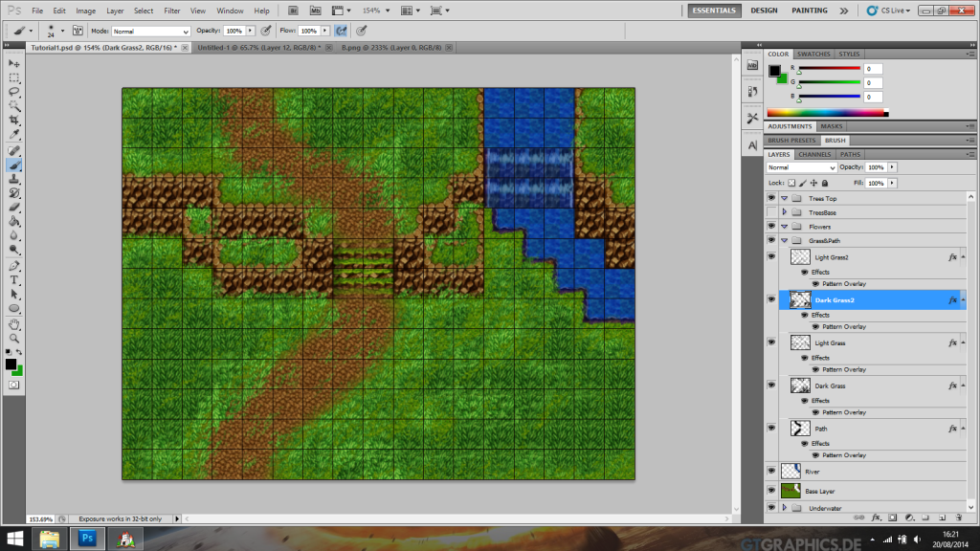Hide the Path layer
Viewport: 980px width, 551px height.
click(x=771, y=429)
